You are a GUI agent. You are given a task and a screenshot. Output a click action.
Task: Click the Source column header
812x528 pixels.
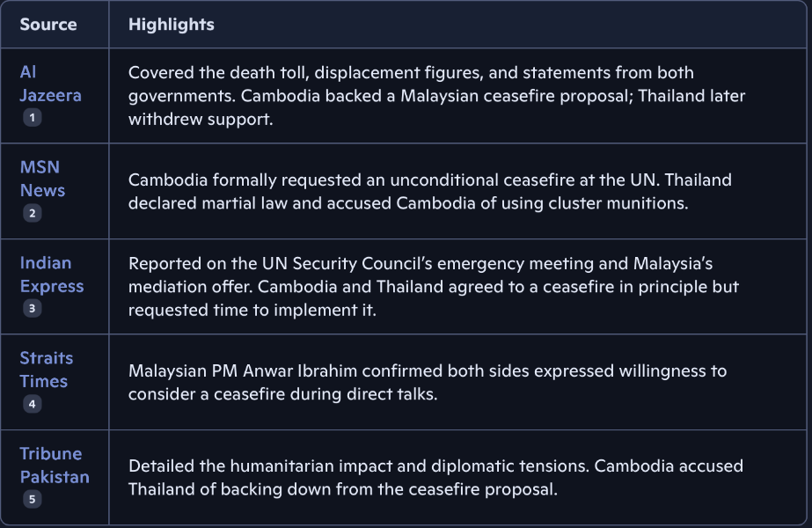[x=48, y=25]
